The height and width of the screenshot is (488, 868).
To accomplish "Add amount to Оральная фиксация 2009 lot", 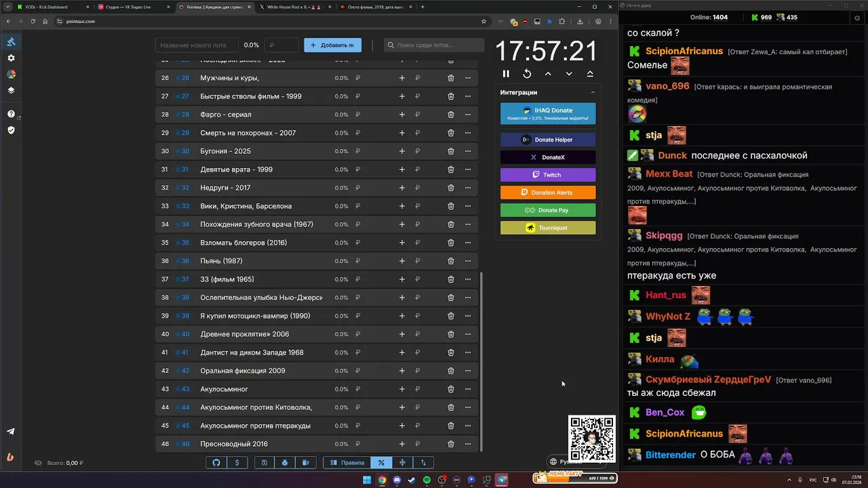I will (402, 371).
